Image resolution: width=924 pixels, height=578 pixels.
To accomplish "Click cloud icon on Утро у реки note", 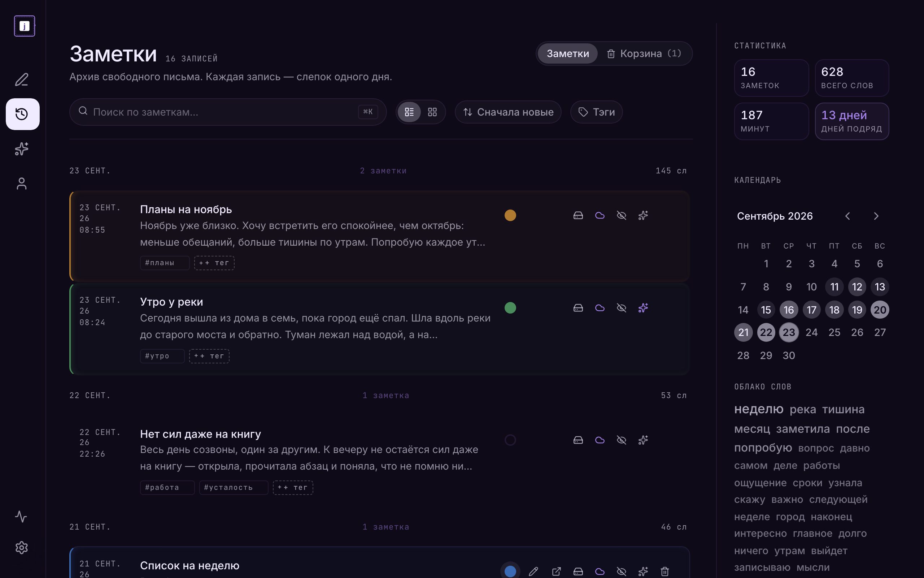I will coord(600,308).
